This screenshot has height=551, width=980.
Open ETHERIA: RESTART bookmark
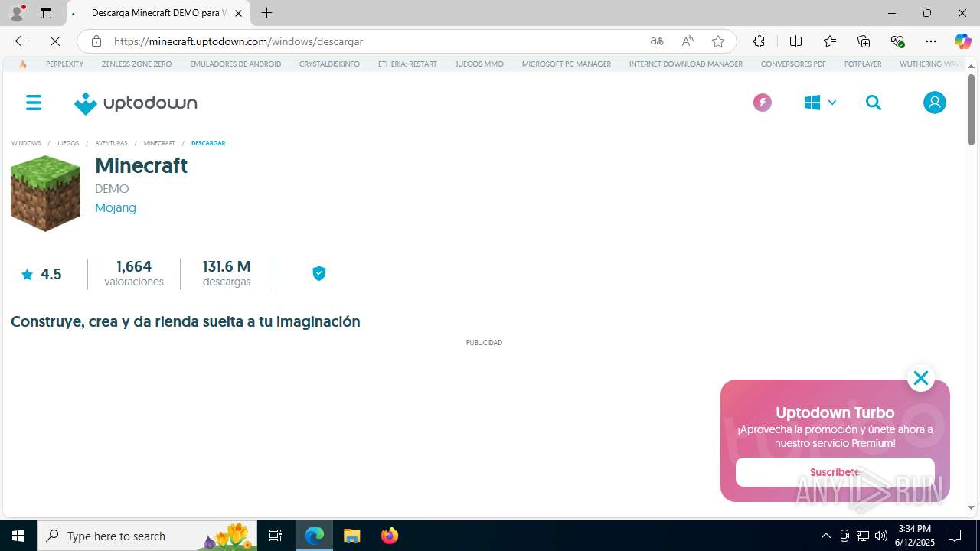click(x=407, y=64)
